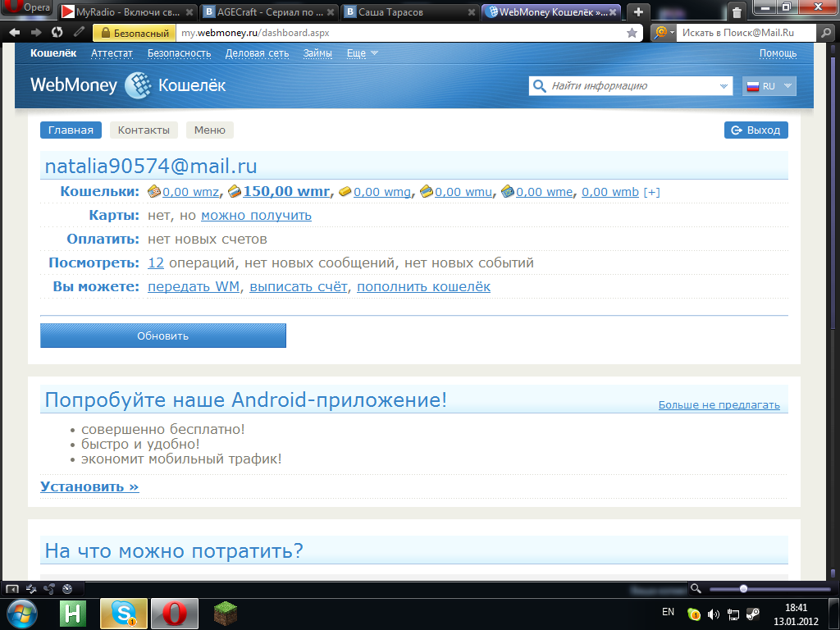Open the Деловая сеть menu item
This screenshot has height=630, width=840.
coord(257,53)
